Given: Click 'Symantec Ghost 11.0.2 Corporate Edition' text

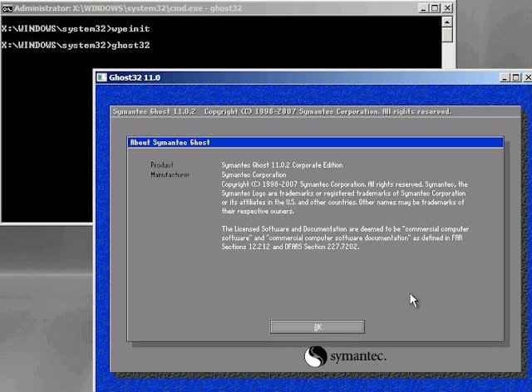Looking at the screenshot, I should pyautogui.click(x=282, y=165).
